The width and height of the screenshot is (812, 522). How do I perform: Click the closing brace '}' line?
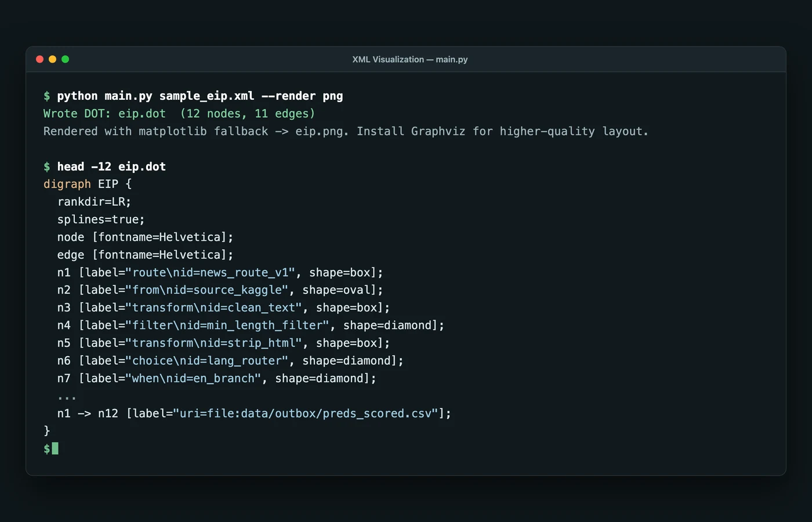coord(47,431)
